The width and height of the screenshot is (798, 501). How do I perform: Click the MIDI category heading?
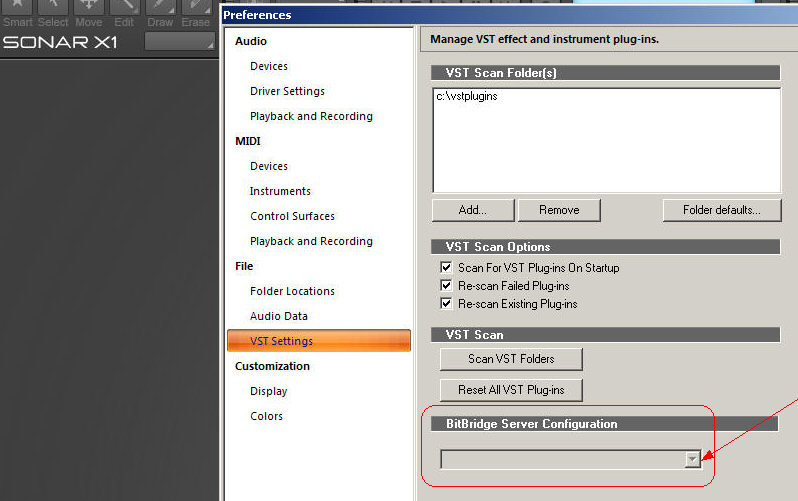coord(248,141)
